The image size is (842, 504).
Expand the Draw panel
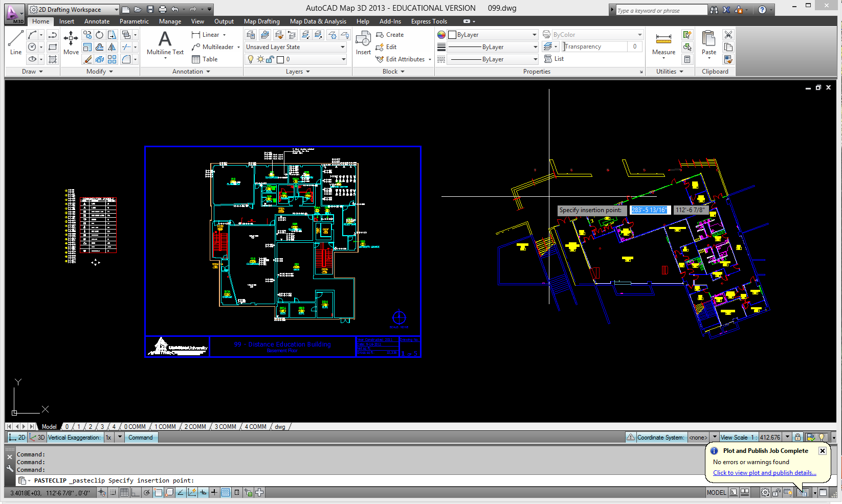click(x=33, y=72)
